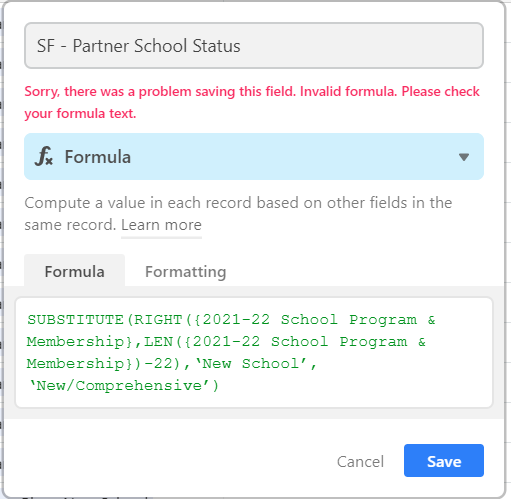This screenshot has width=511, height=499.
Task: Place cursor on SUBSTITUTE in the formula
Action: pos(75,320)
